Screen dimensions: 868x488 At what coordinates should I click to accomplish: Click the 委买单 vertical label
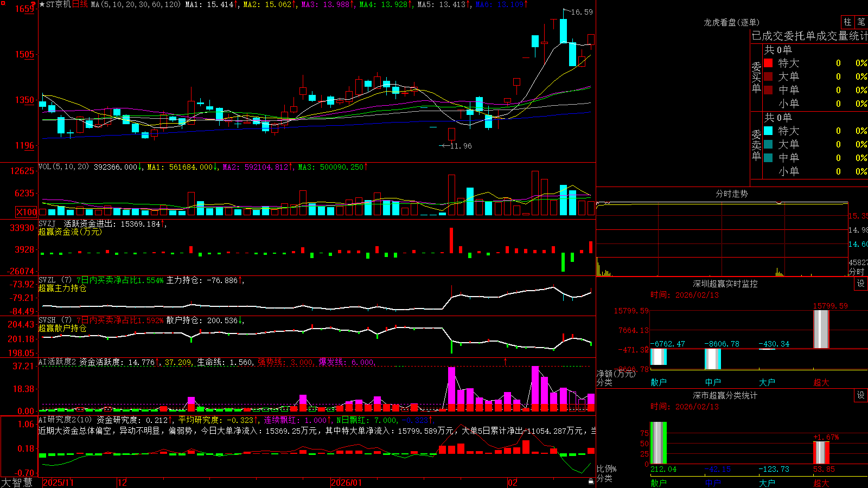(756, 77)
